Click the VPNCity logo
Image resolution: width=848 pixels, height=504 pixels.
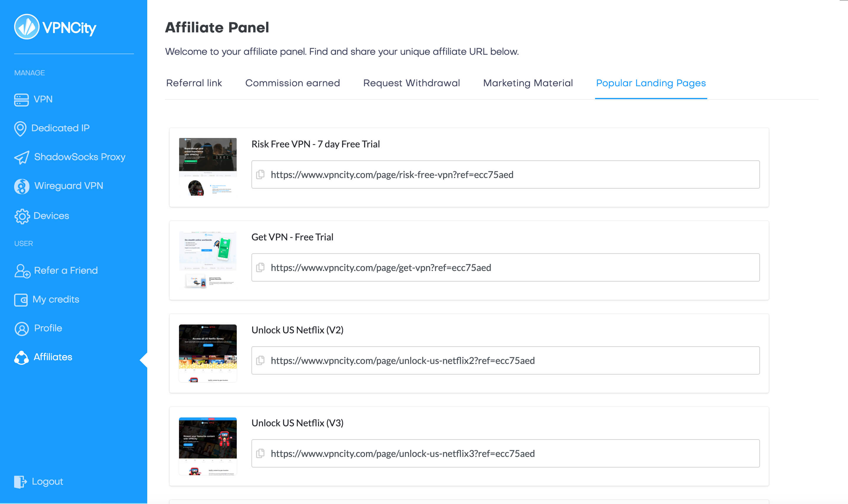(x=55, y=27)
